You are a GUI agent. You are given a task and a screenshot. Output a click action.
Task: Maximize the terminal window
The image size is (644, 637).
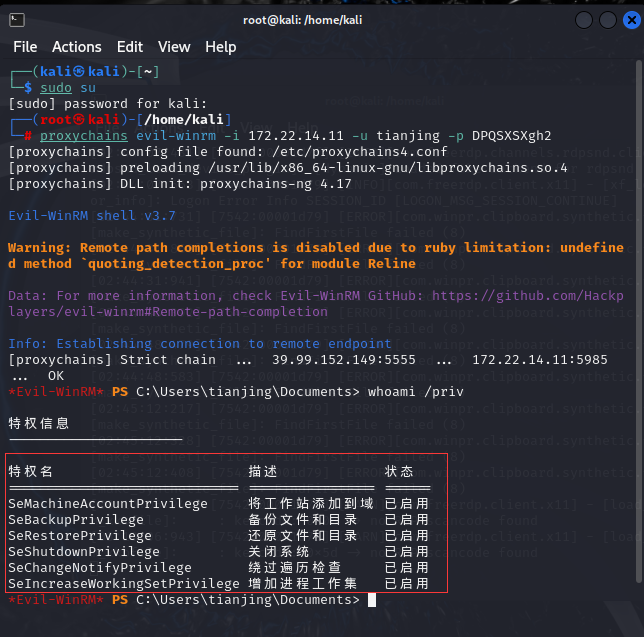click(x=605, y=19)
